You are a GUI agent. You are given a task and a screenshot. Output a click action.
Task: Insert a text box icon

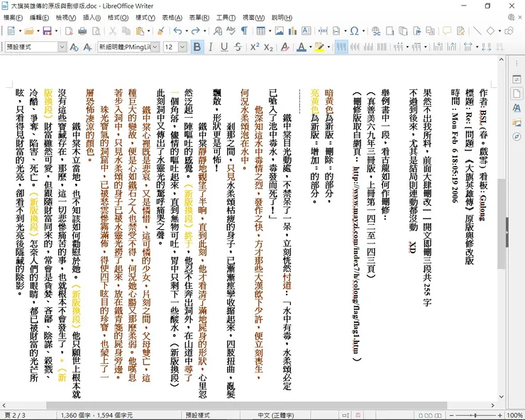306,31
